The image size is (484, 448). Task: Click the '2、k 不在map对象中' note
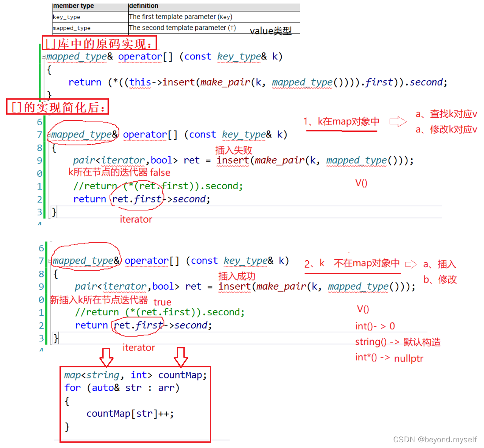click(x=352, y=263)
